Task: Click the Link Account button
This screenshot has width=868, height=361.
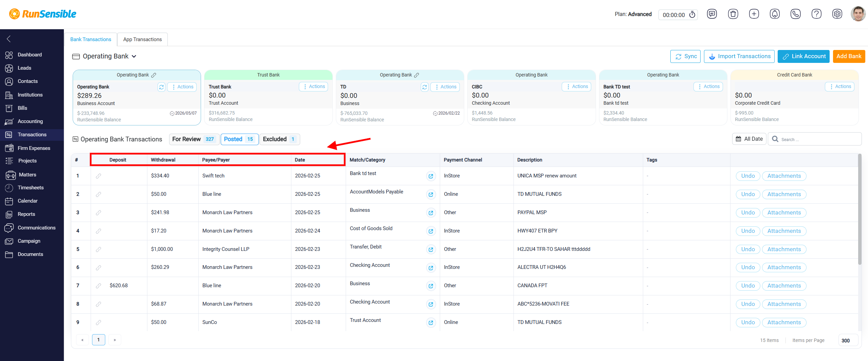Action: [x=803, y=56]
